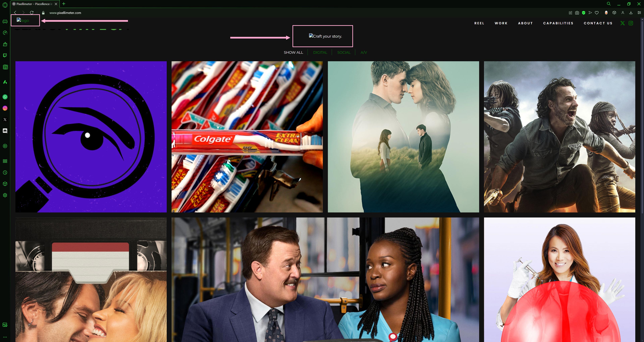Open the zombie-fighters action poster thumbnail

pyautogui.click(x=559, y=137)
